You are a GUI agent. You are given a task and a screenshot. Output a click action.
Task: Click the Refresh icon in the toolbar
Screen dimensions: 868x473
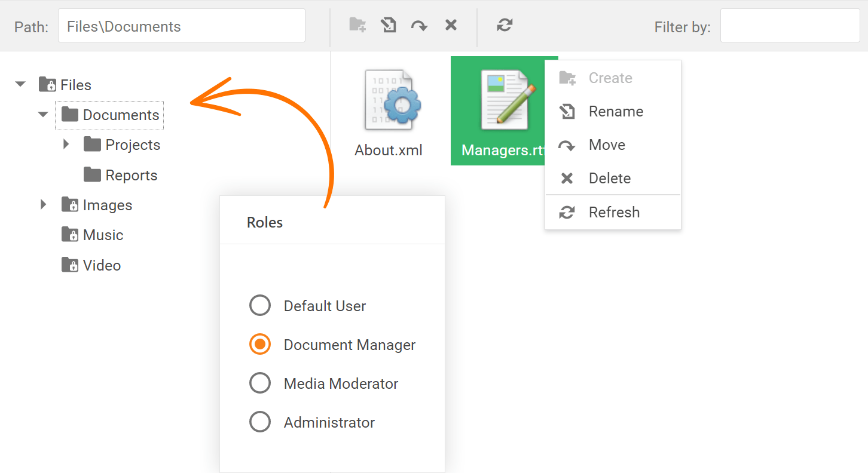tap(505, 25)
